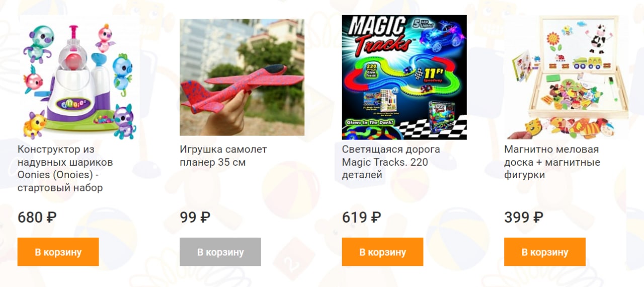Viewport: 644px width, 287px height.
Task: Open the magnetic chalk board product image
Action: 567,77
